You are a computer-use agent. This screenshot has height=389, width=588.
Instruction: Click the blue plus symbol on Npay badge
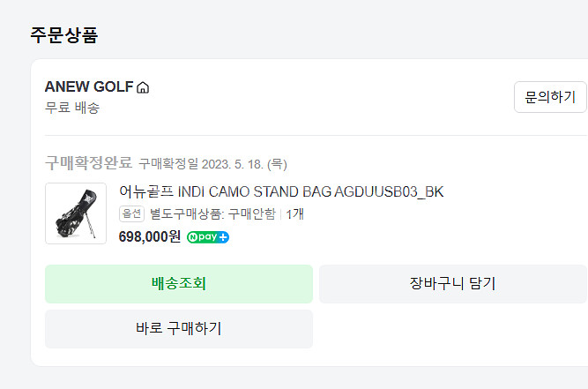coord(223,236)
